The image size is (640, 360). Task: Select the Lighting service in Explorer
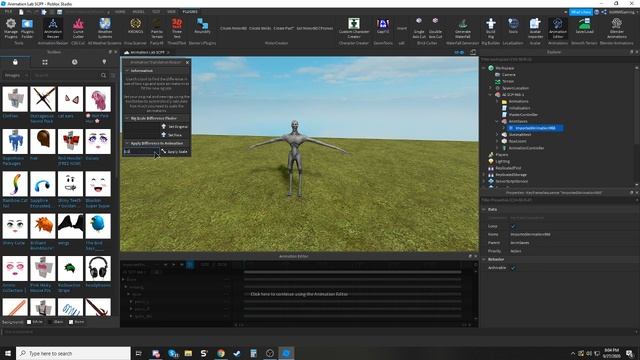(502, 161)
